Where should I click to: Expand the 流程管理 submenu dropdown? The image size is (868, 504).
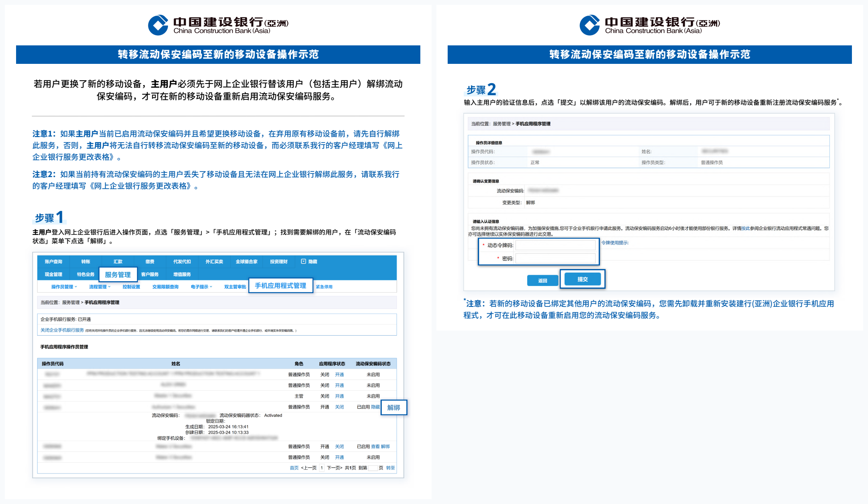(x=100, y=287)
